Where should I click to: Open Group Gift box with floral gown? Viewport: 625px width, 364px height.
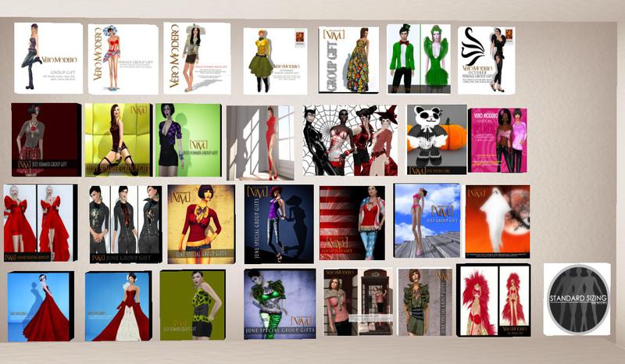348,60
